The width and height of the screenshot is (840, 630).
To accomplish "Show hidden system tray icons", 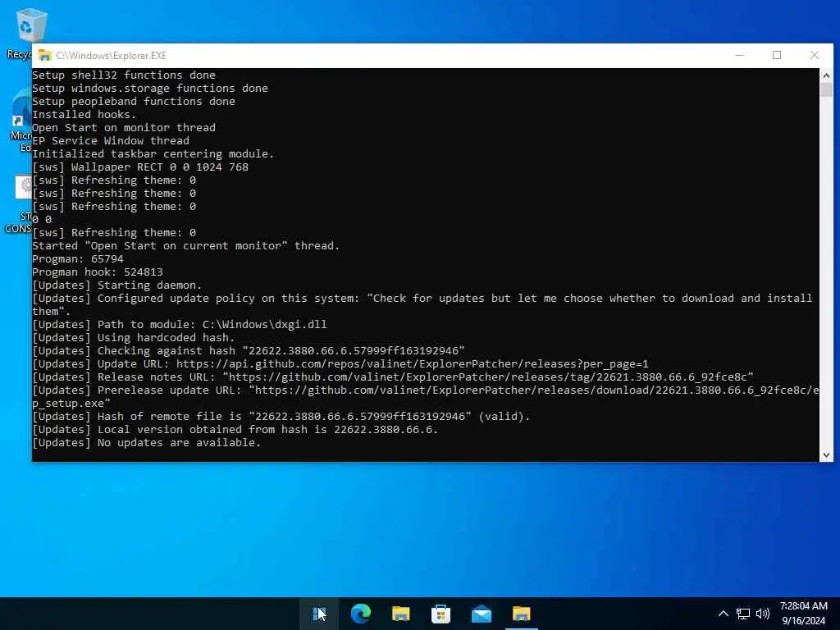I will pos(724,614).
